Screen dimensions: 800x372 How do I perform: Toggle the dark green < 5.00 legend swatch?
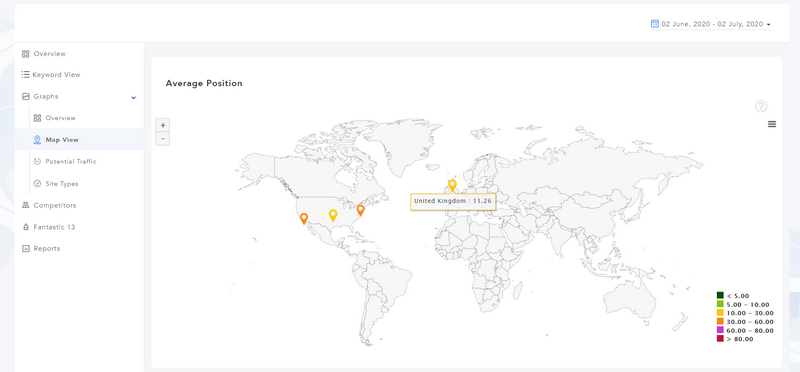click(x=720, y=295)
